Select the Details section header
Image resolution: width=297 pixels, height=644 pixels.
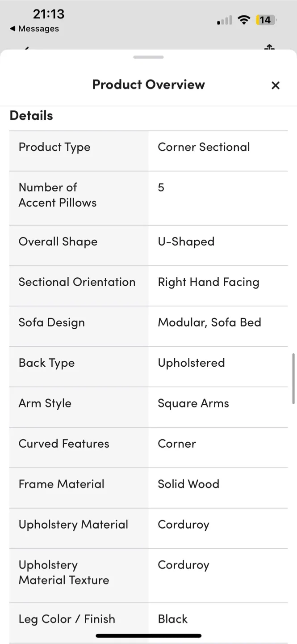point(31,115)
